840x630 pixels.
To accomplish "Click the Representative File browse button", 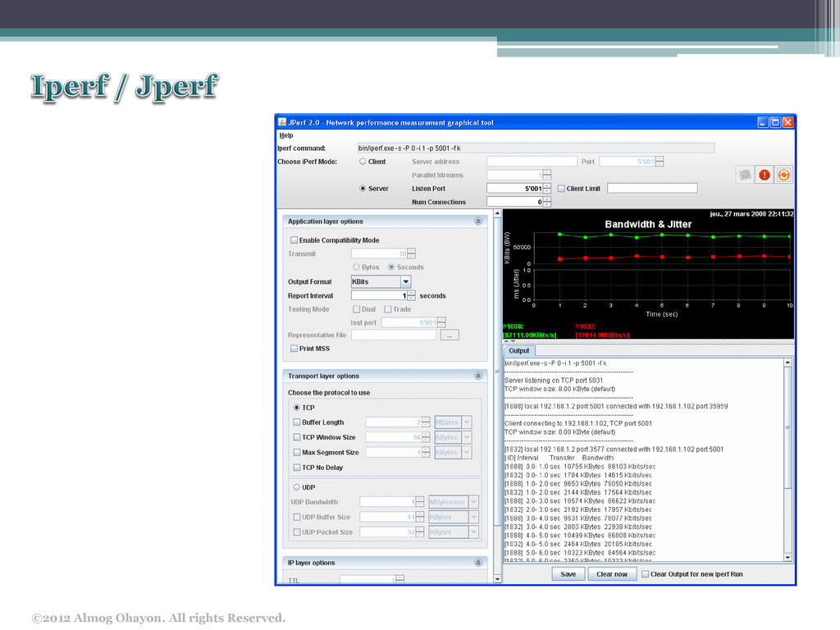I will [x=450, y=336].
